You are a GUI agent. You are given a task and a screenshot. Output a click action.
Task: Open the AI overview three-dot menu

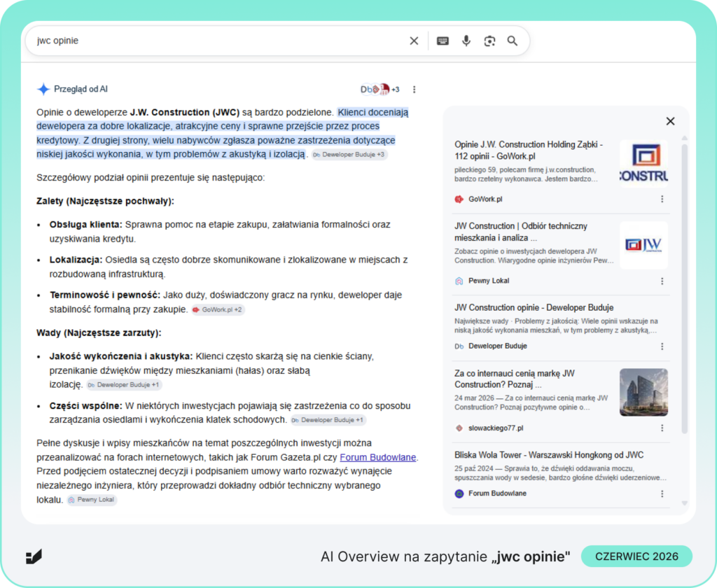point(415,90)
